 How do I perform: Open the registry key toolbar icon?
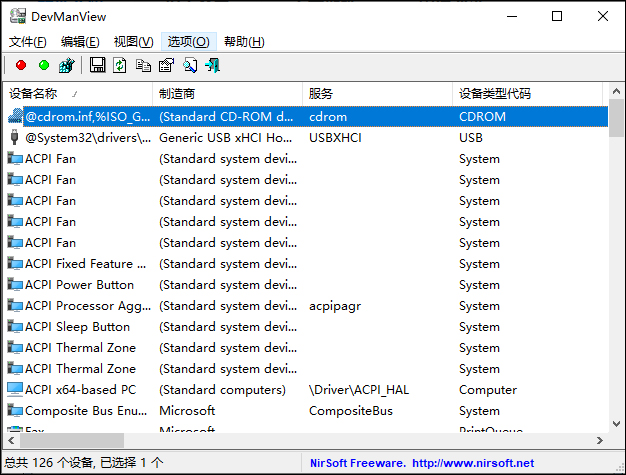[x=67, y=66]
